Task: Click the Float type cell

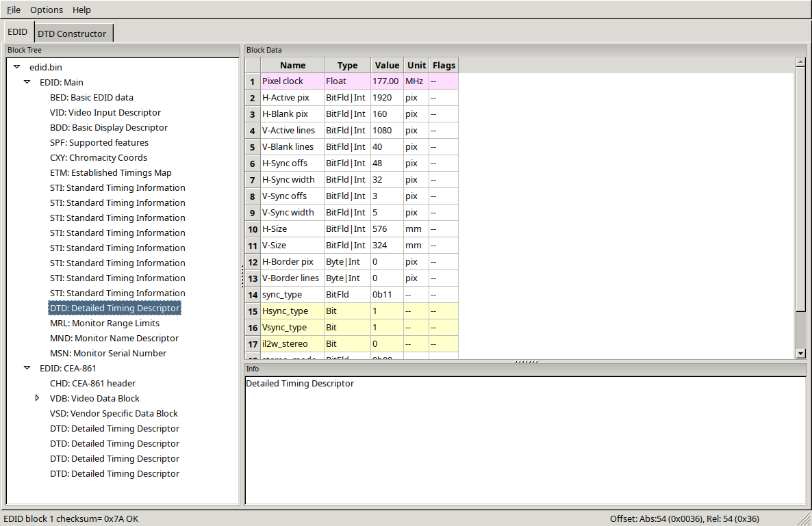Action: 348,81
